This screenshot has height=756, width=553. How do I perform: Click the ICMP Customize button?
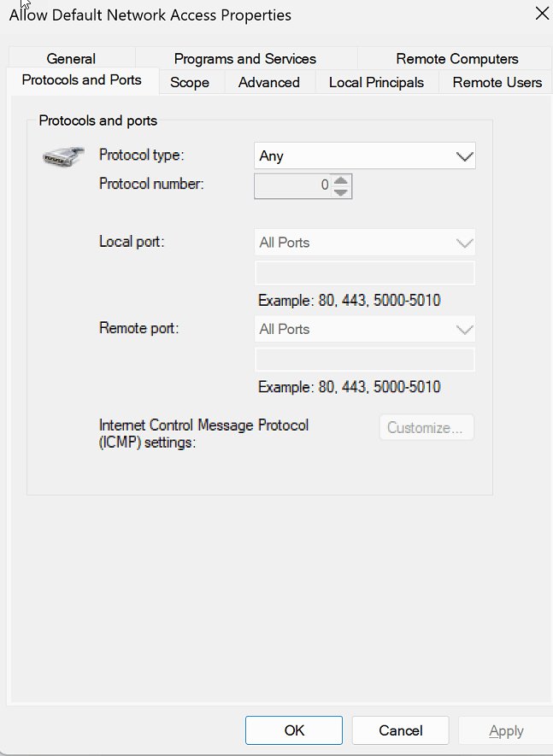pos(427,427)
